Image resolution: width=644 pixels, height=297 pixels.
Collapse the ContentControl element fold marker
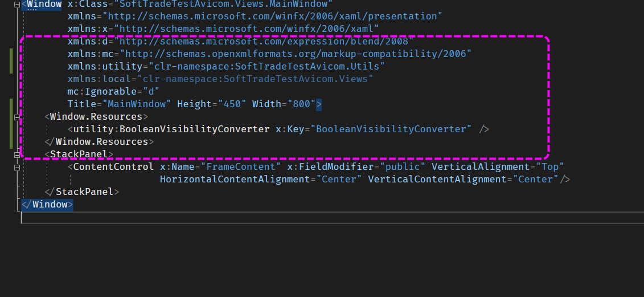(x=17, y=168)
